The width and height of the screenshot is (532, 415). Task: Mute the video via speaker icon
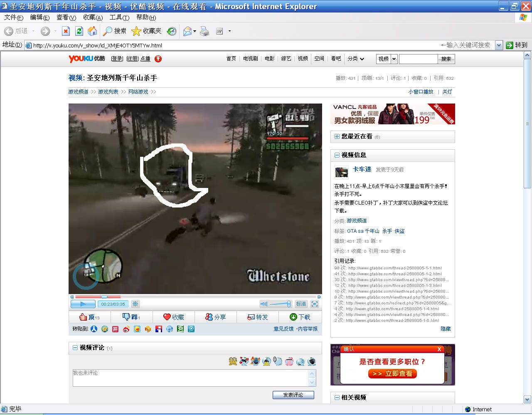pos(264,304)
